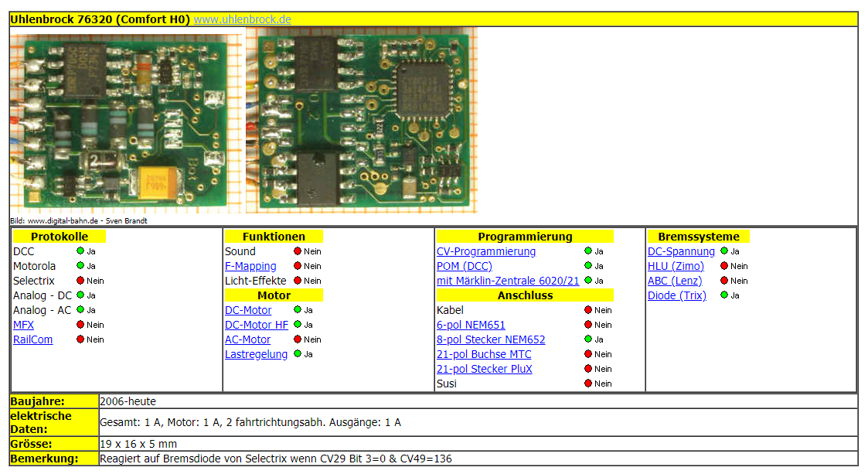The width and height of the screenshot is (868, 474).
Task: Click the red dot in the AC-Motor row
Action: (298, 339)
